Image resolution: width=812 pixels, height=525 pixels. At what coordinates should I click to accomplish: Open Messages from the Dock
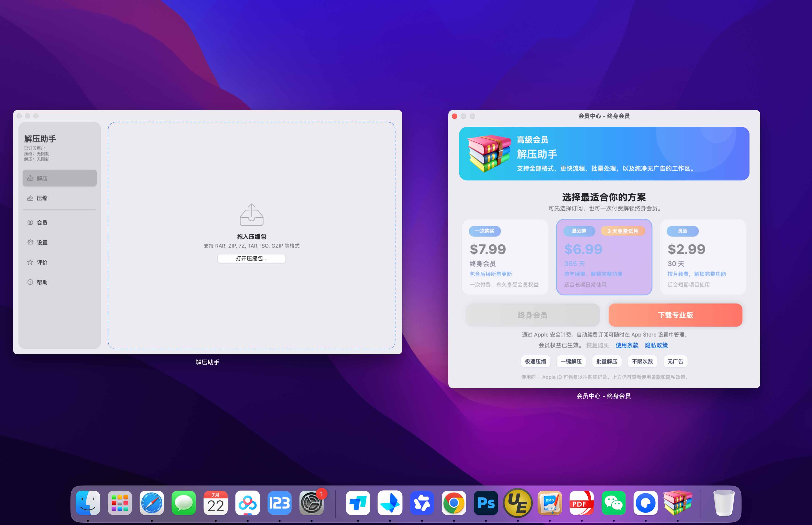[184, 503]
